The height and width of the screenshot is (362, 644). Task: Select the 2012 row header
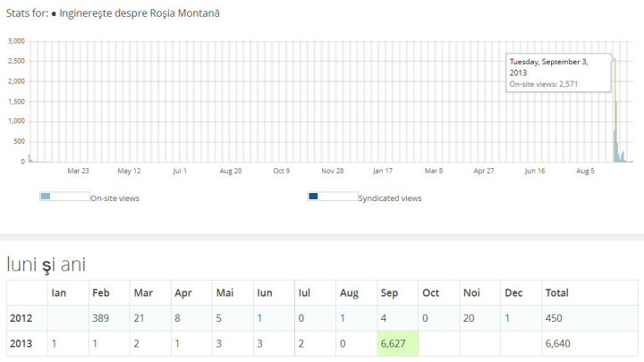[x=22, y=318]
